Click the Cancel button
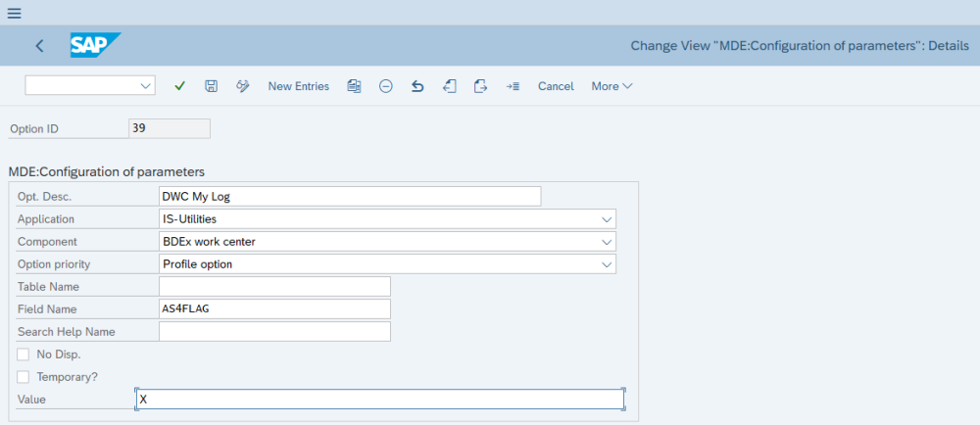The height and width of the screenshot is (425, 980). (556, 86)
